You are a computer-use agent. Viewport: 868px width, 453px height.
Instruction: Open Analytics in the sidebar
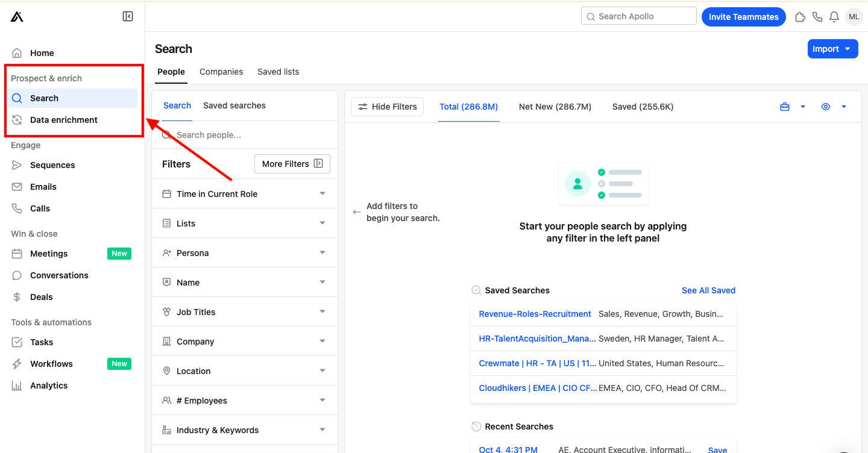pos(72,386)
